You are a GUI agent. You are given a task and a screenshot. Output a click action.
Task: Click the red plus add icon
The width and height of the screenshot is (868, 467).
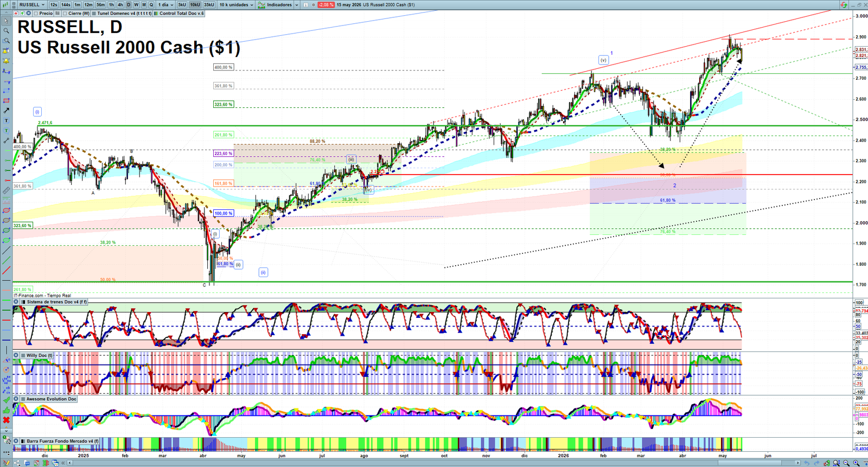point(16,13)
